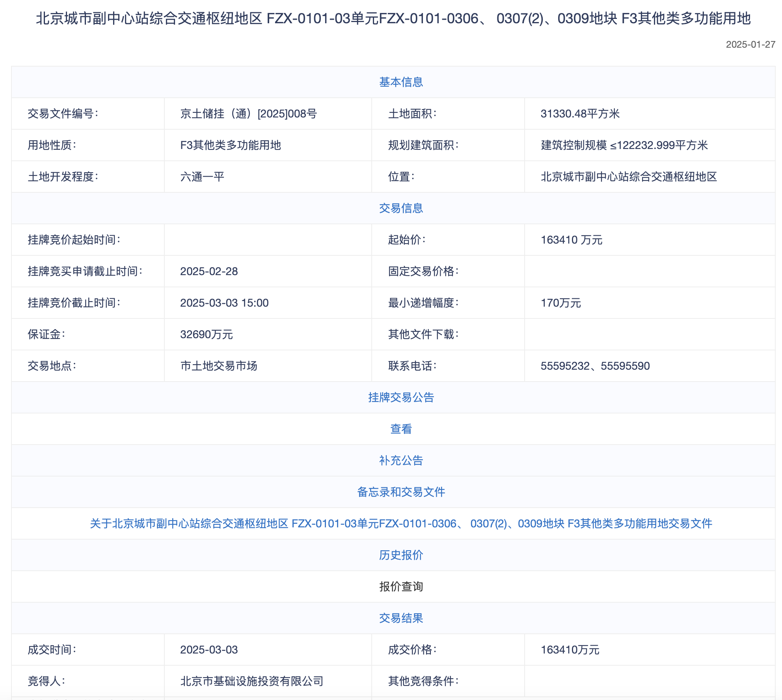Image resolution: width=782 pixels, height=700 pixels.
Task: Click the winner 北京市基础设施投资有限公司
Action: pos(251,681)
